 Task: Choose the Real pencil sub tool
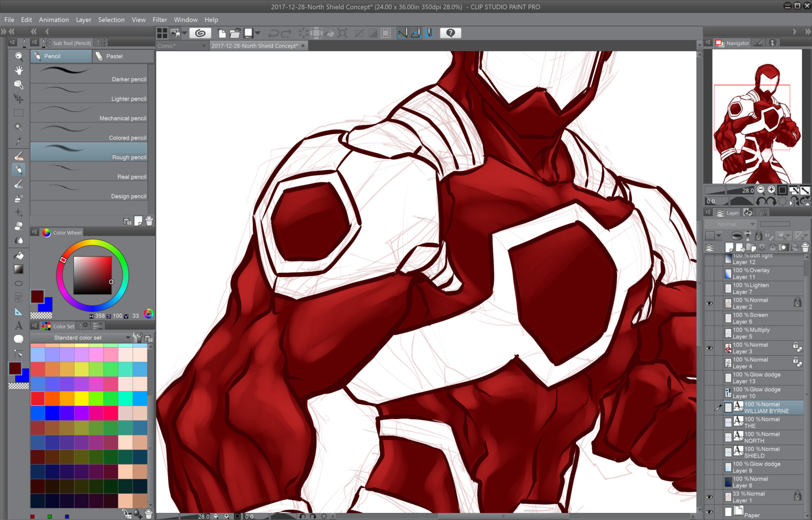click(x=89, y=171)
